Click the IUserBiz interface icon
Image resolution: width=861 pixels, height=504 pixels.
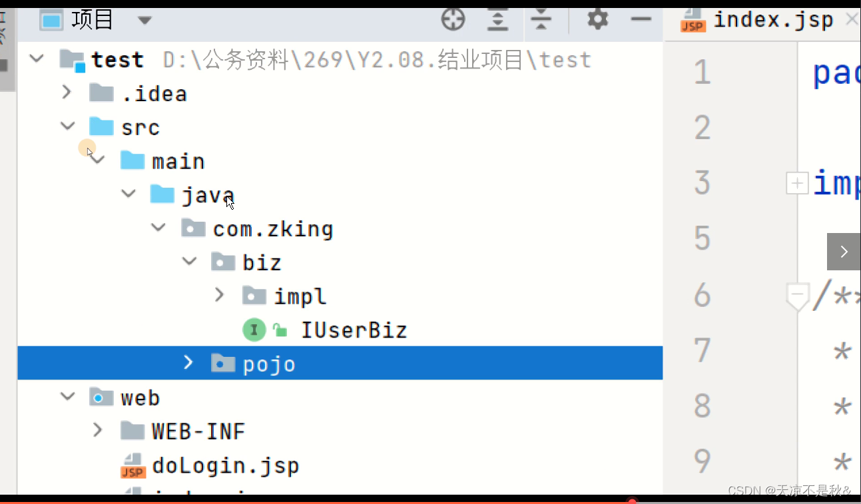click(x=254, y=330)
